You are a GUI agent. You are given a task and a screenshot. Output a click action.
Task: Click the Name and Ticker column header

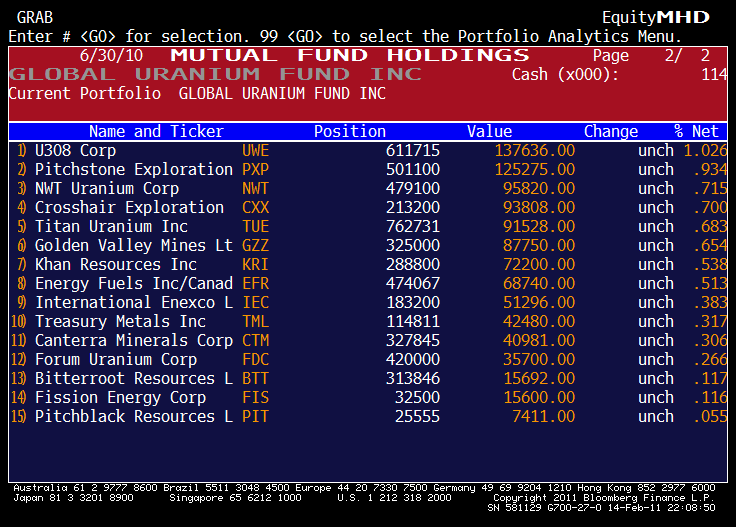pos(156,131)
